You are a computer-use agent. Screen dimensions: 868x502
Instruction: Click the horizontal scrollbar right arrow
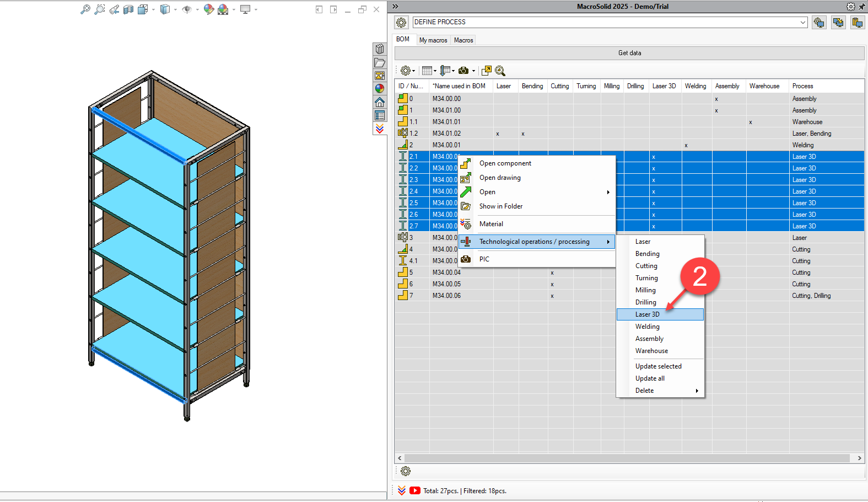(x=859, y=458)
